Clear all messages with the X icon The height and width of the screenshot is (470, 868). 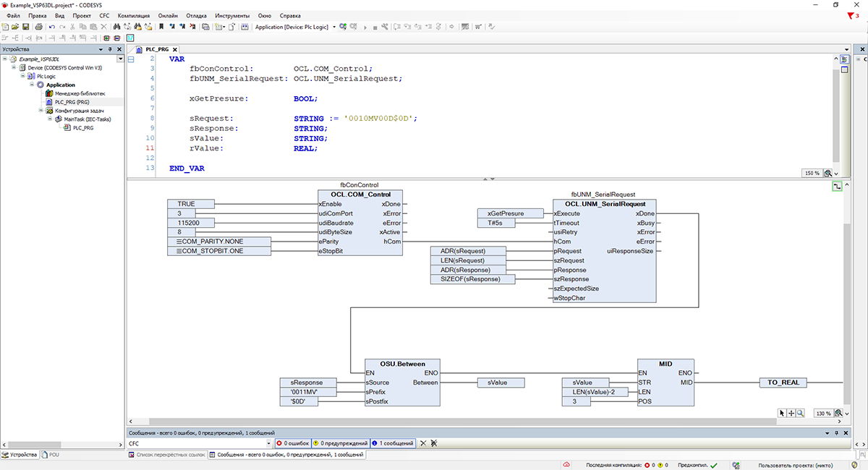[x=424, y=443]
